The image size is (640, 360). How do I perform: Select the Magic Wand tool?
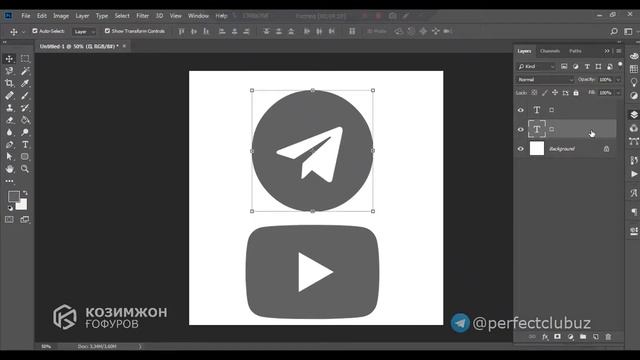pyautogui.click(x=25, y=71)
